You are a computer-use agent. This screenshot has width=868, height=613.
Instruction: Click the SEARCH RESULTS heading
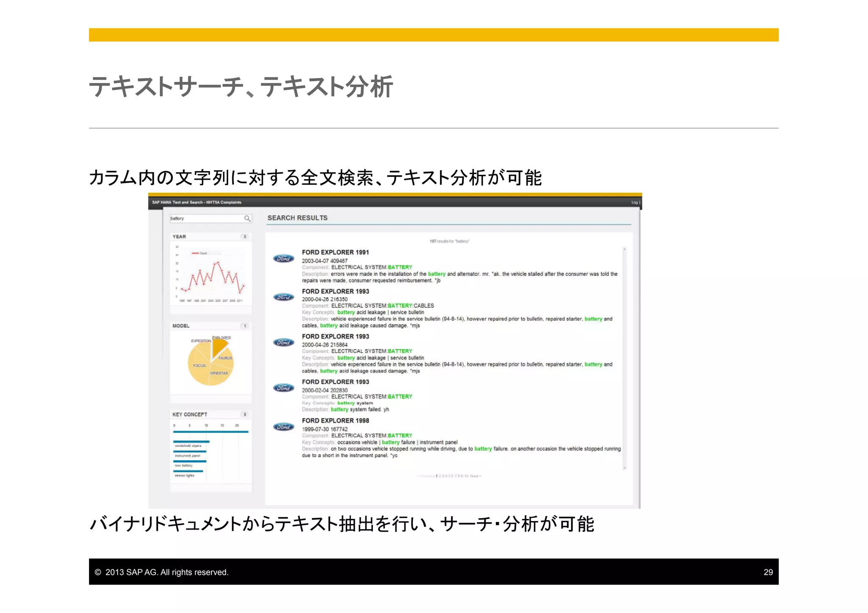pos(297,218)
